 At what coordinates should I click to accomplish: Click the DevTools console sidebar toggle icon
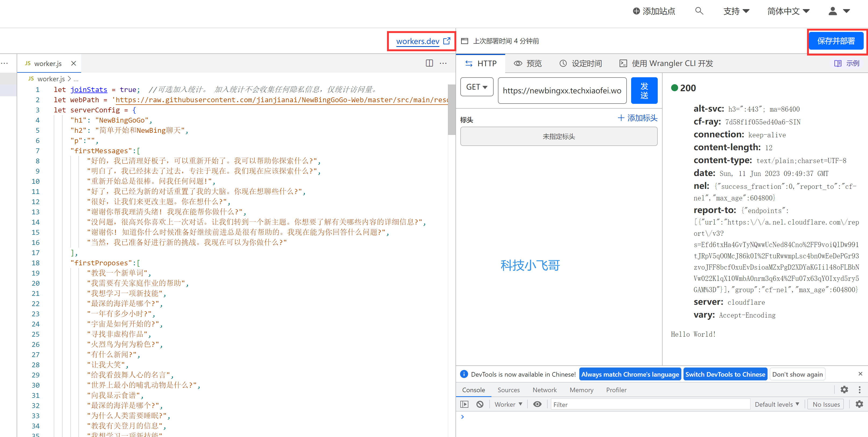(464, 404)
